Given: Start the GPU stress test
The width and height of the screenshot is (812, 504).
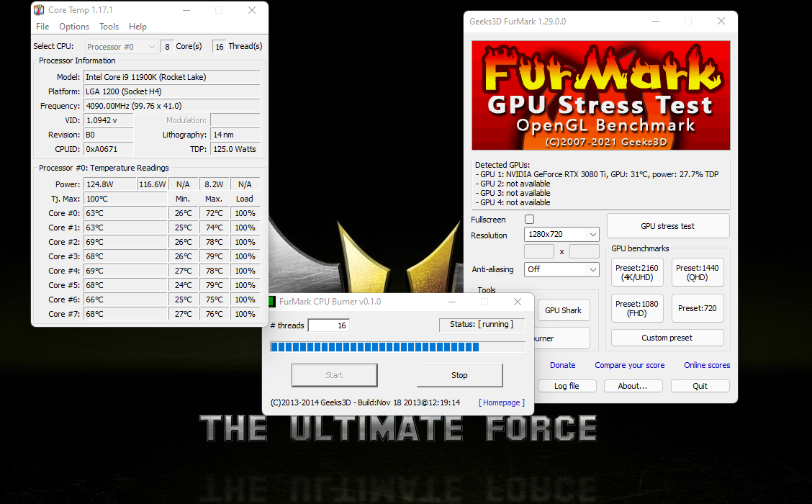Looking at the screenshot, I should [x=667, y=226].
